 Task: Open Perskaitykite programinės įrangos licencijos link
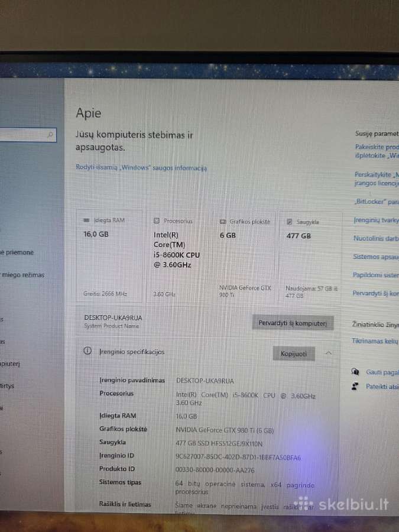[x=377, y=179]
